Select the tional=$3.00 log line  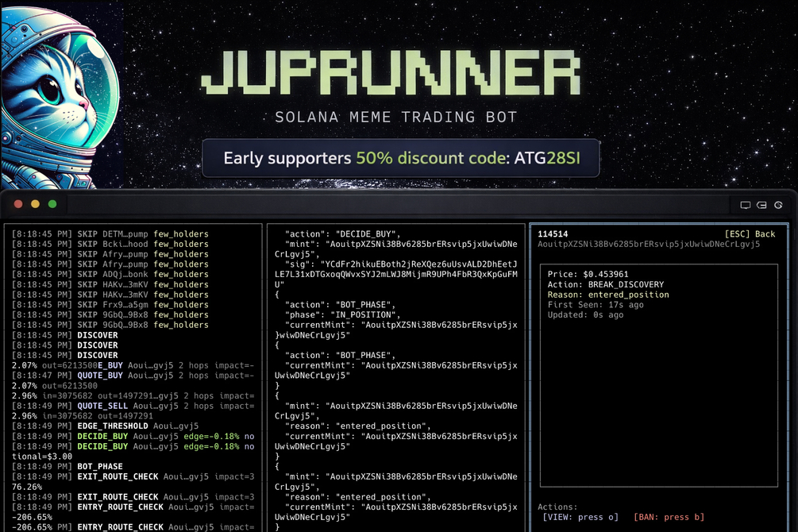point(42,456)
